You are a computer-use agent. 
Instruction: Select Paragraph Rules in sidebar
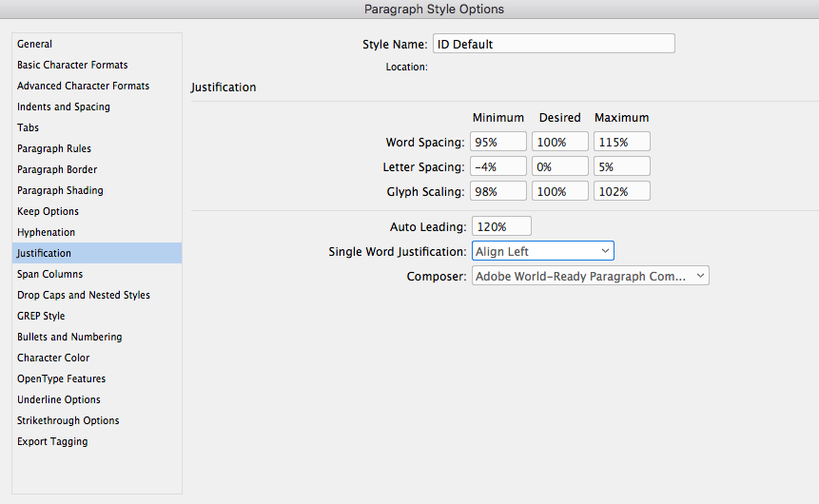pos(97,148)
